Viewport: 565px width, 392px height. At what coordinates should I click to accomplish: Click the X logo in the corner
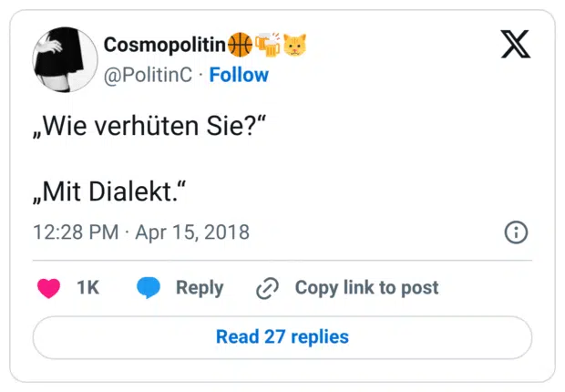515,43
